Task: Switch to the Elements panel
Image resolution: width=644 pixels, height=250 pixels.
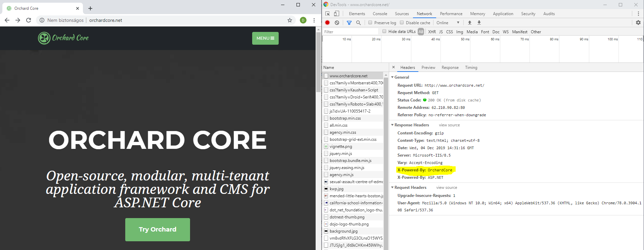Action: (357, 14)
